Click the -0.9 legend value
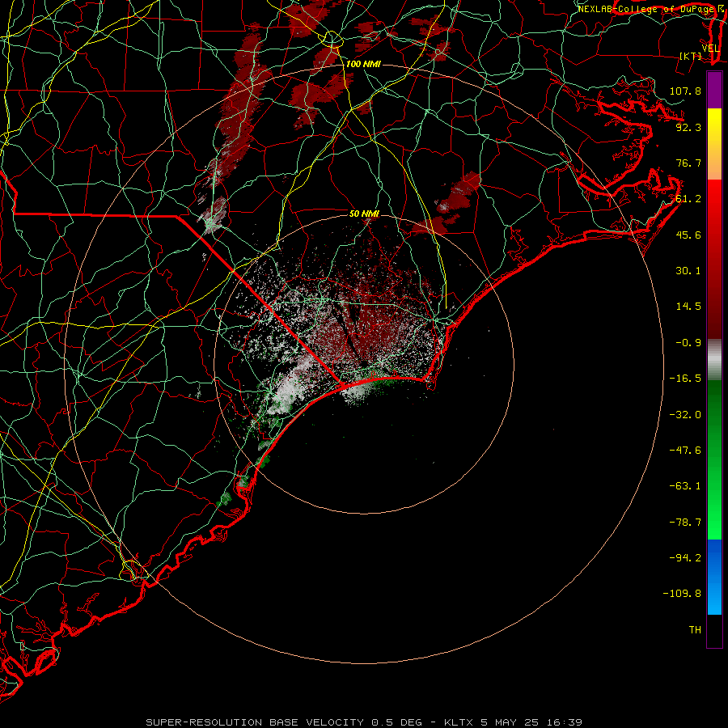Screen dimensions: 728x728 click(688, 343)
